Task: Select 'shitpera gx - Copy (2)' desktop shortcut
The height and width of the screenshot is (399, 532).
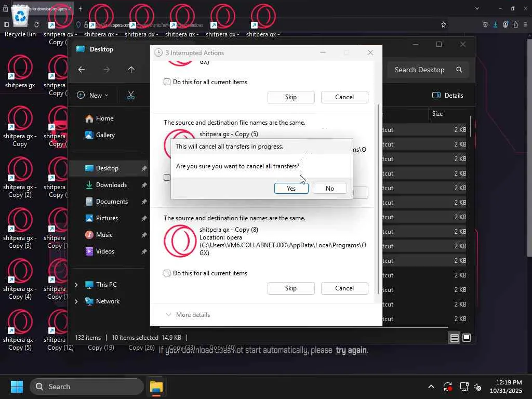Action: [20, 178]
